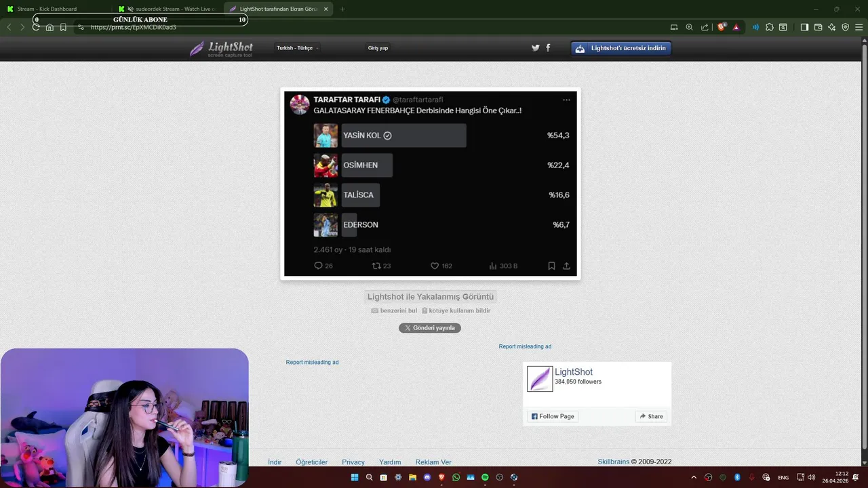The image size is (868, 488).
Task: Click the Facebook Follow Page button
Action: [x=553, y=416]
